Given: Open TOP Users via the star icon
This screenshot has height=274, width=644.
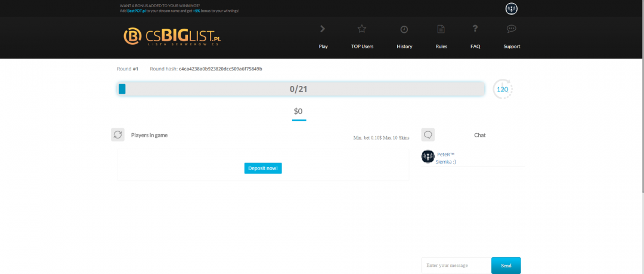Looking at the screenshot, I should (362, 29).
